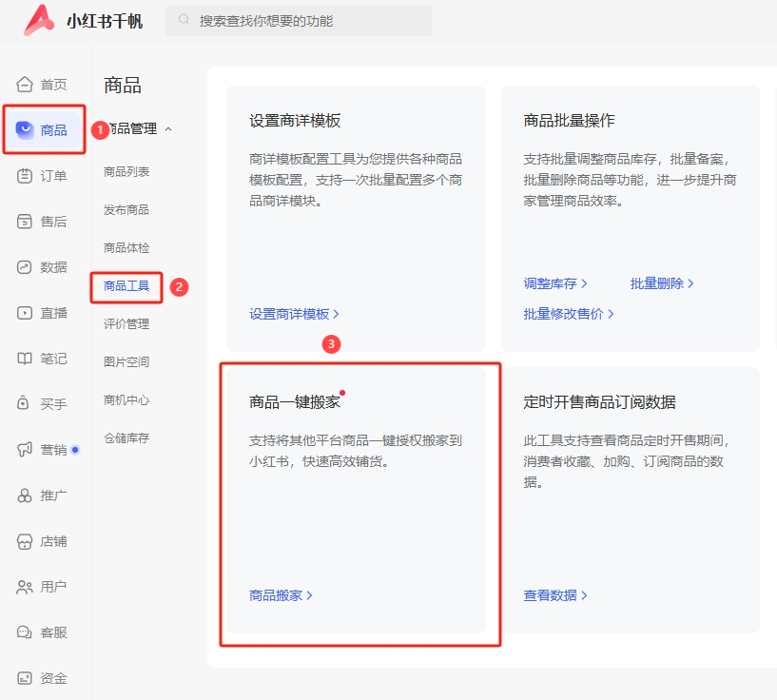Focus the 搜索查找你想要的功能 search box
777x700 pixels.
tap(299, 20)
